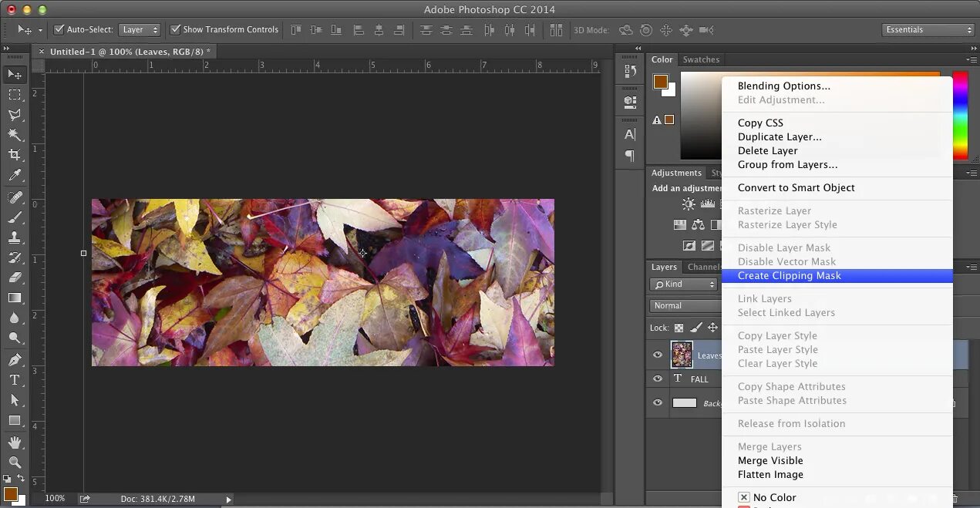980x508 pixels.
Task: Select the Horizontal Type tool
Action: pyautogui.click(x=15, y=380)
